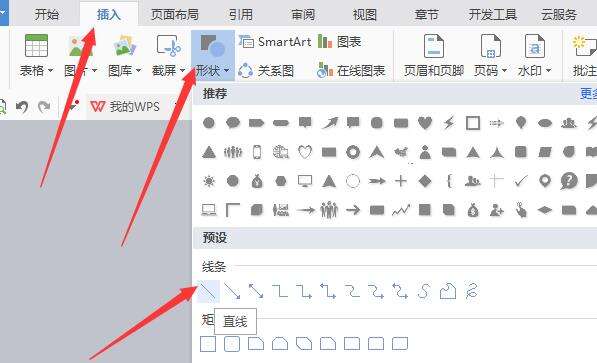
Task: Insert the location pin ring shape
Action: [x=545, y=181]
